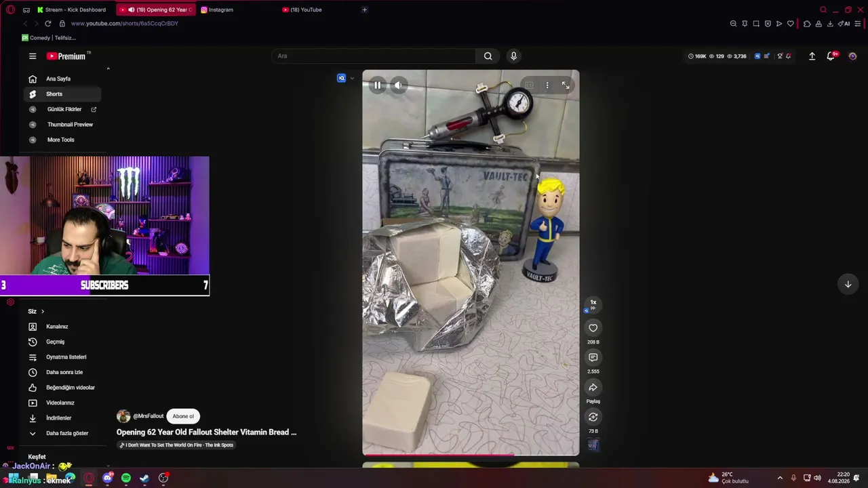Open Discord from the taskbar
The height and width of the screenshot is (488, 868).
coord(107,479)
